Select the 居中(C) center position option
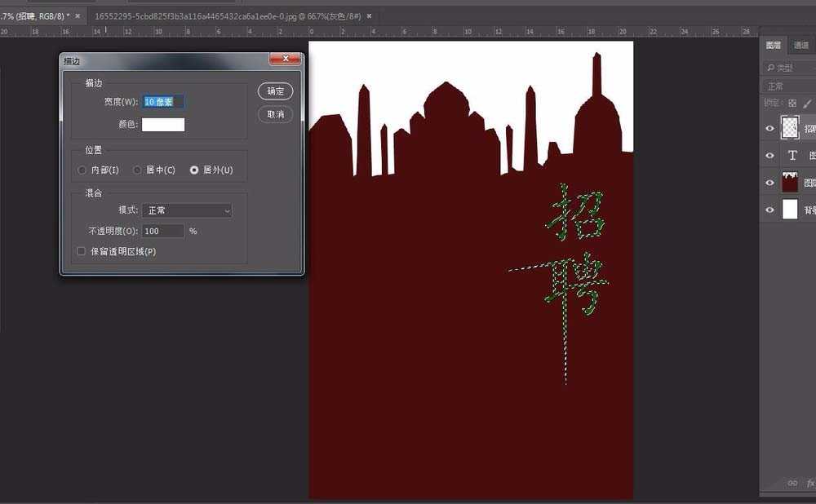The height and width of the screenshot is (504, 816). coord(137,170)
